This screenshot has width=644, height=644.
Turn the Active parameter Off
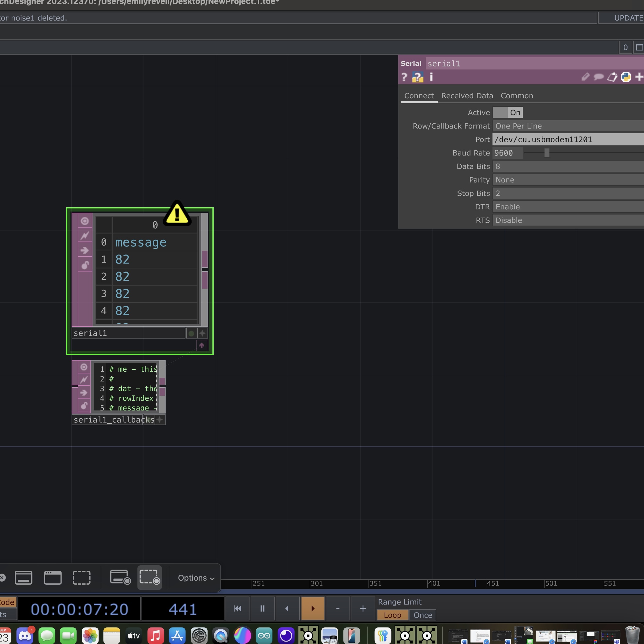(500, 112)
